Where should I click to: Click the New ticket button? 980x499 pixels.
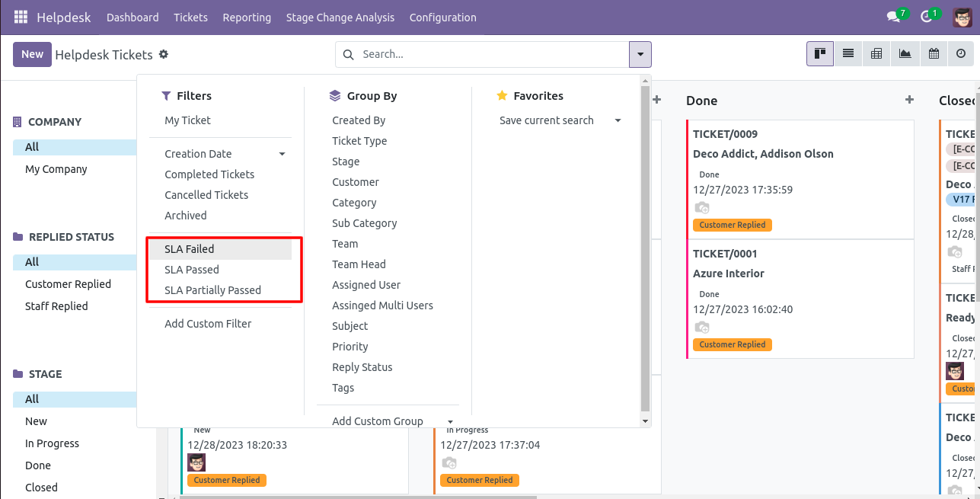pos(32,54)
